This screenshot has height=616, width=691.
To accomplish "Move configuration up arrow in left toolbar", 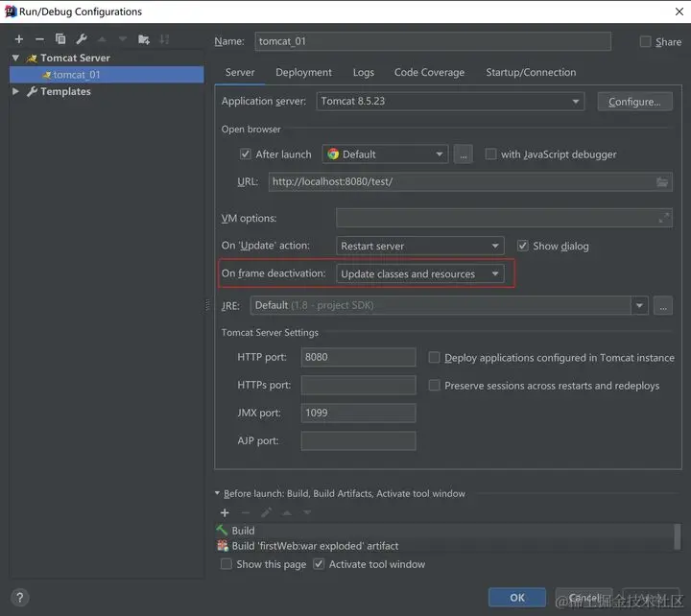I will (x=103, y=39).
